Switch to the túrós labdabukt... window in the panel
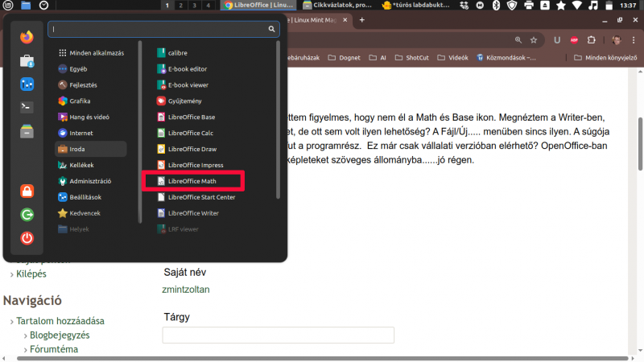Viewport: 644px width, 362px height. click(x=415, y=5)
